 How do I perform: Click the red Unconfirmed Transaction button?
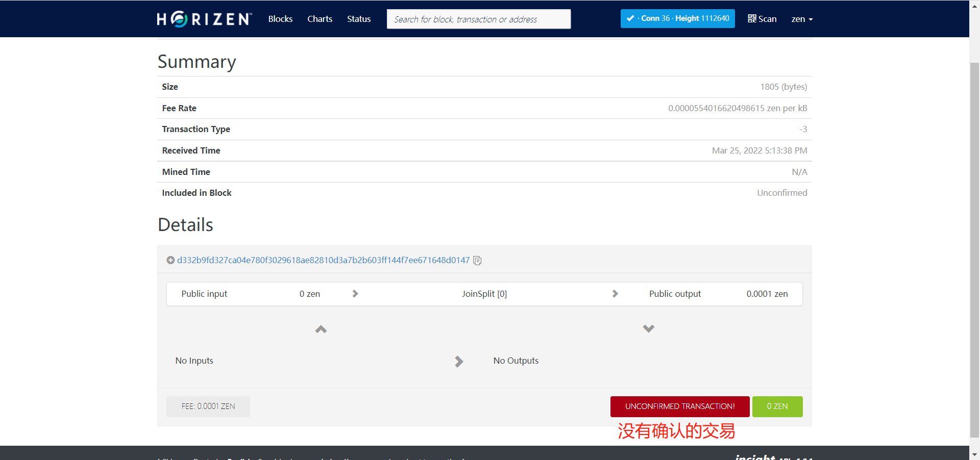click(679, 406)
